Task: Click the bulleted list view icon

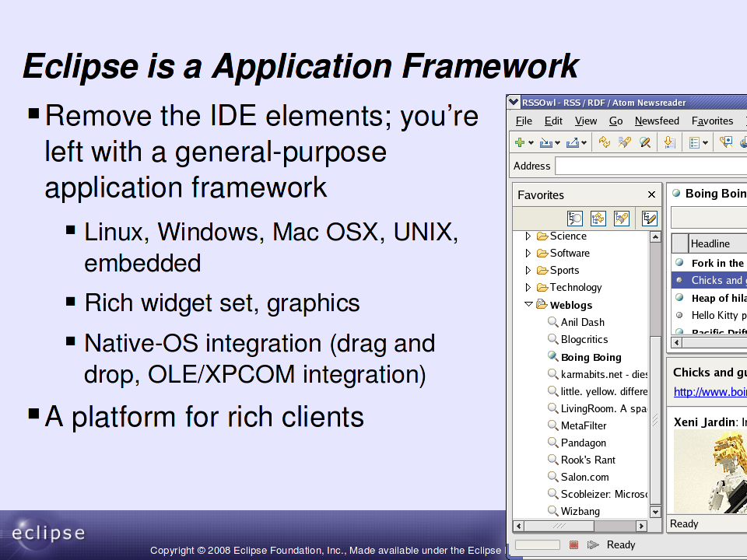Action: [x=695, y=142]
